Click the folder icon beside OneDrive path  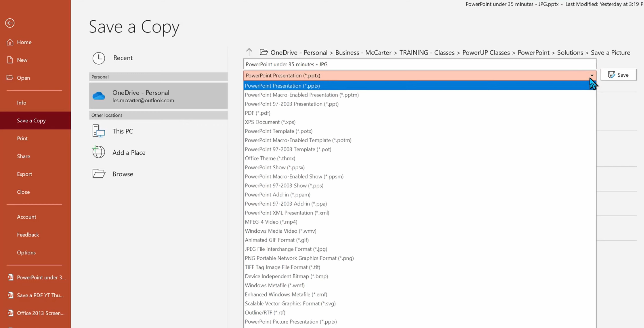tap(264, 52)
